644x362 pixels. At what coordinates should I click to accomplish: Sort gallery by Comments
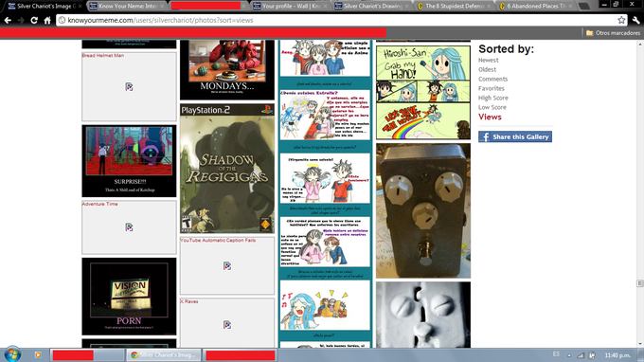point(492,79)
